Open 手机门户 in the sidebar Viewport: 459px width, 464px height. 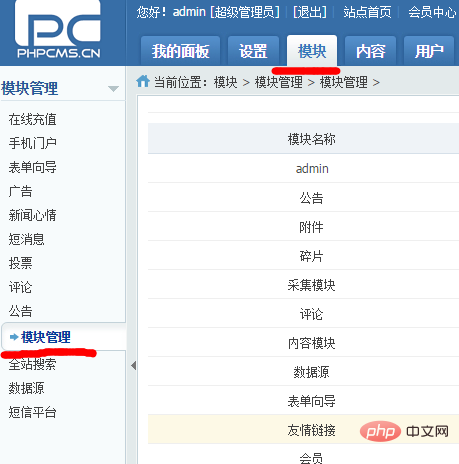pyautogui.click(x=33, y=143)
